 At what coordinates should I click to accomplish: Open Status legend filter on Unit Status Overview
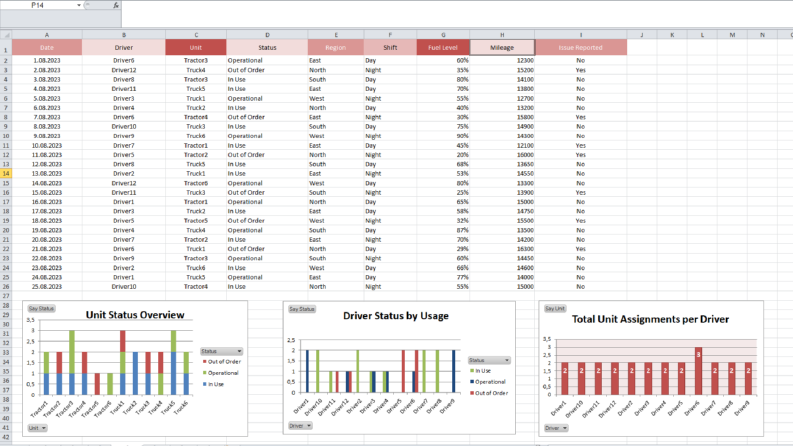tap(222, 351)
